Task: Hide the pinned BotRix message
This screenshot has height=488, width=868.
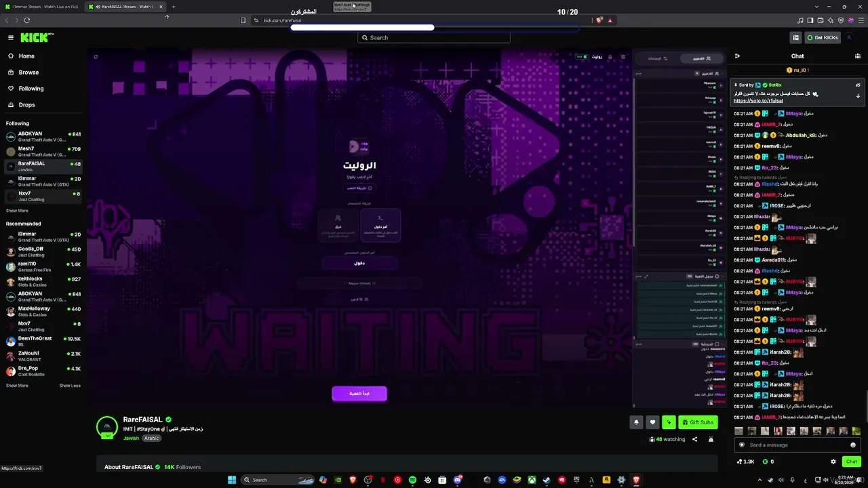Action: pyautogui.click(x=858, y=85)
